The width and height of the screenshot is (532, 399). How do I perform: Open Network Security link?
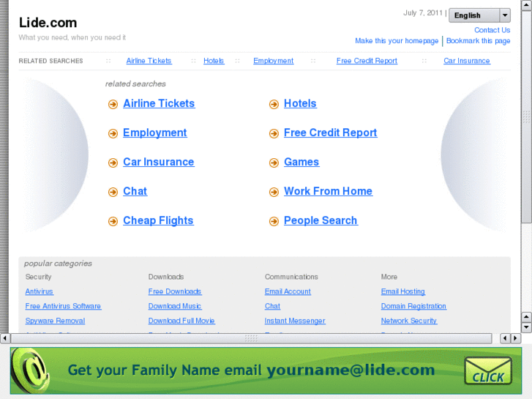point(409,321)
